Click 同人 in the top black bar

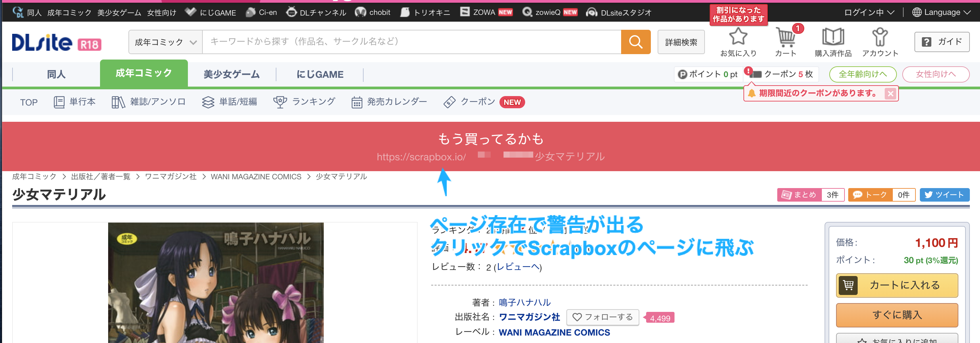click(34, 13)
